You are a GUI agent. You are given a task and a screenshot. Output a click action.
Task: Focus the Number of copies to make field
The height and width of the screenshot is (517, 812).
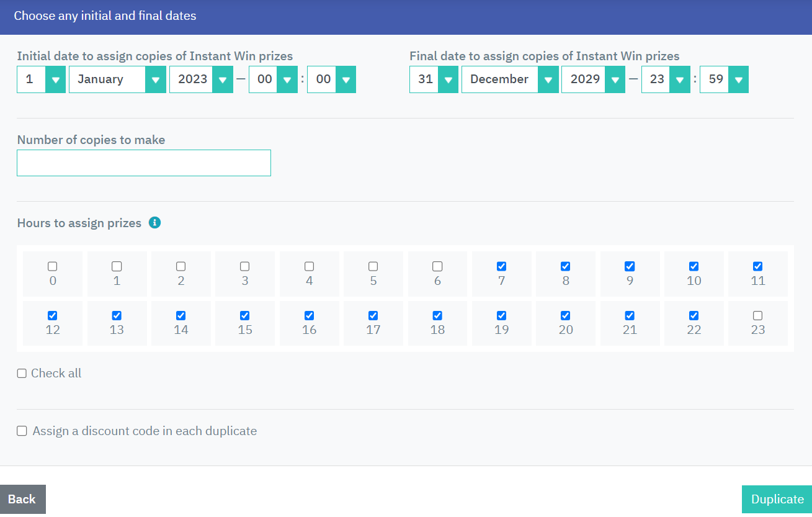click(x=144, y=163)
